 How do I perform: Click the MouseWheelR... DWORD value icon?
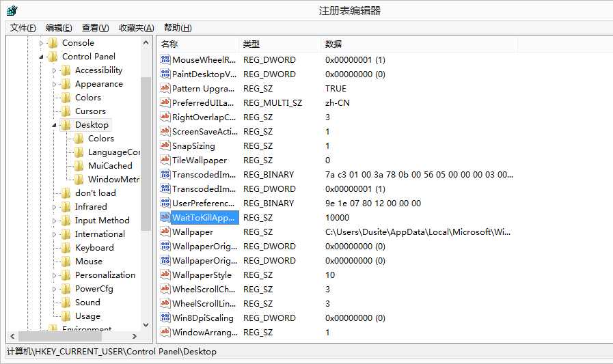pos(165,59)
